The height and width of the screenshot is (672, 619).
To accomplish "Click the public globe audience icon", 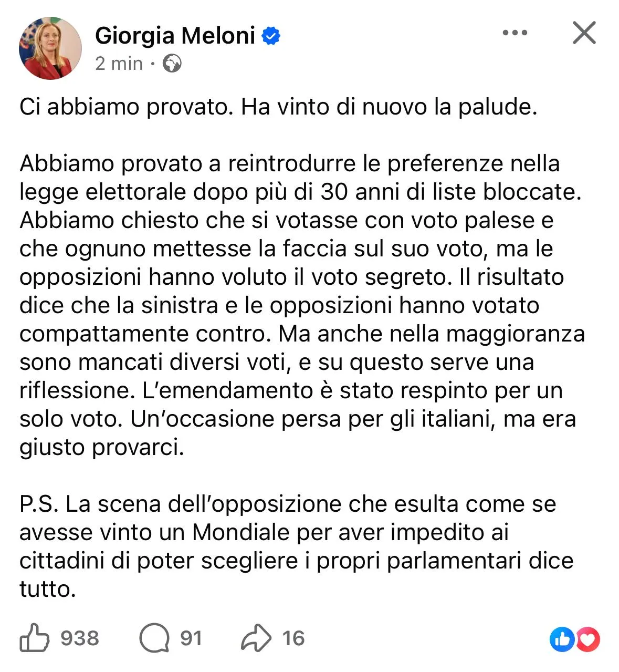I will pyautogui.click(x=172, y=64).
